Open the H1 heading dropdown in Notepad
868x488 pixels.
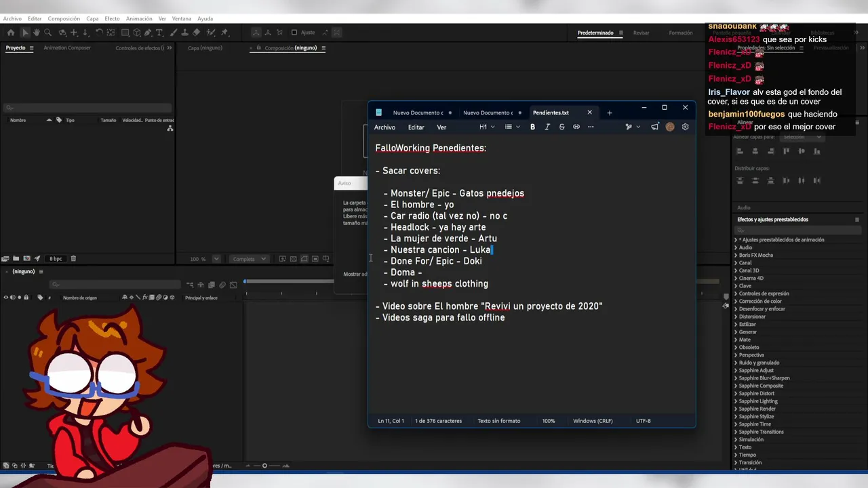coord(487,127)
